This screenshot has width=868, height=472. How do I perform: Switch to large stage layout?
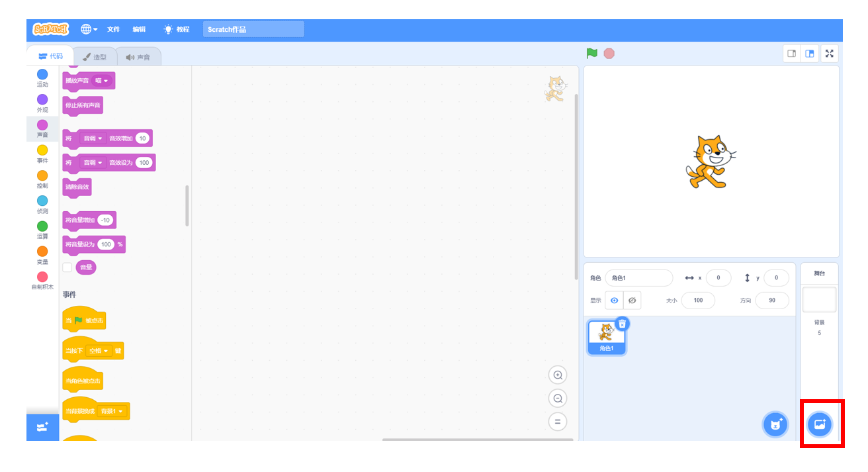pos(809,54)
